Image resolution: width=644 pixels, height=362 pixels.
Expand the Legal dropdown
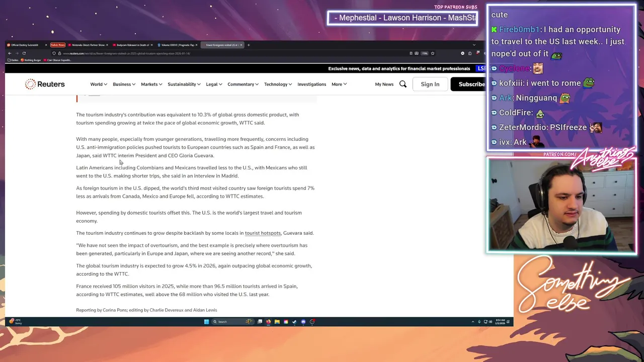pos(214,84)
